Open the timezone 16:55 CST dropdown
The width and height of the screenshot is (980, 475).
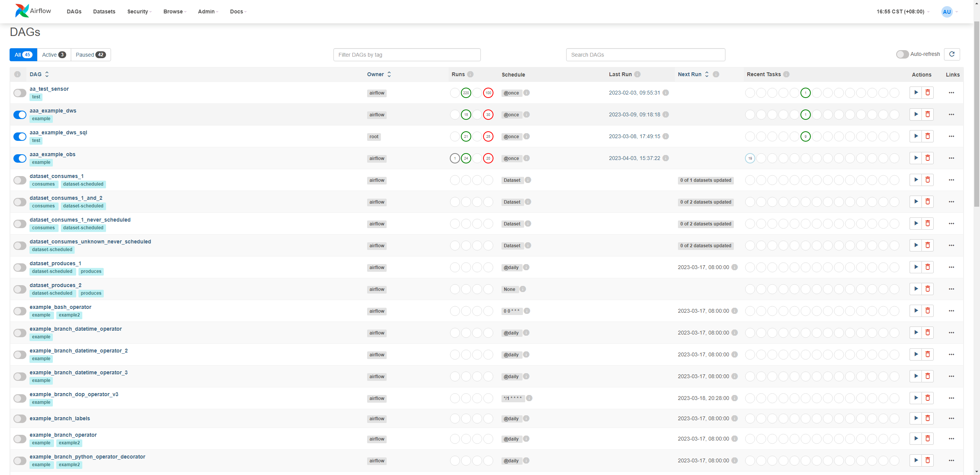(x=903, y=11)
